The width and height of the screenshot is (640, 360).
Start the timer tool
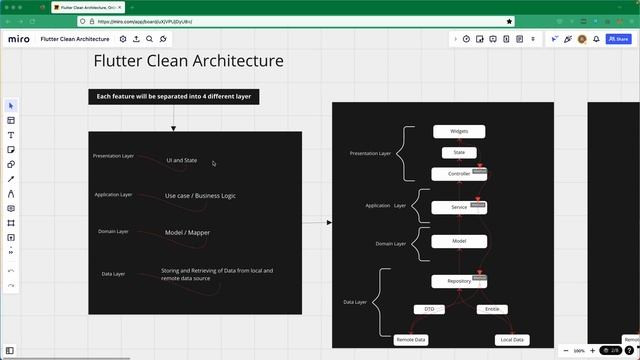coord(467,39)
